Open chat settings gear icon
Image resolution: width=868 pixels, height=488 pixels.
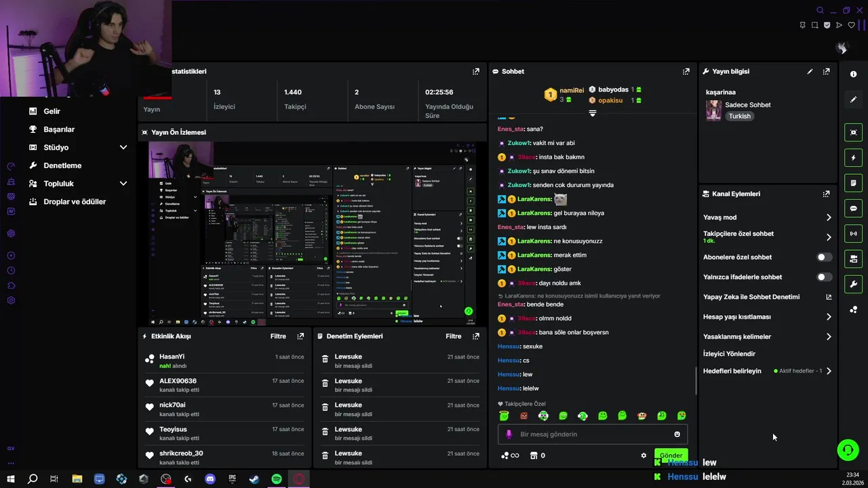644,455
